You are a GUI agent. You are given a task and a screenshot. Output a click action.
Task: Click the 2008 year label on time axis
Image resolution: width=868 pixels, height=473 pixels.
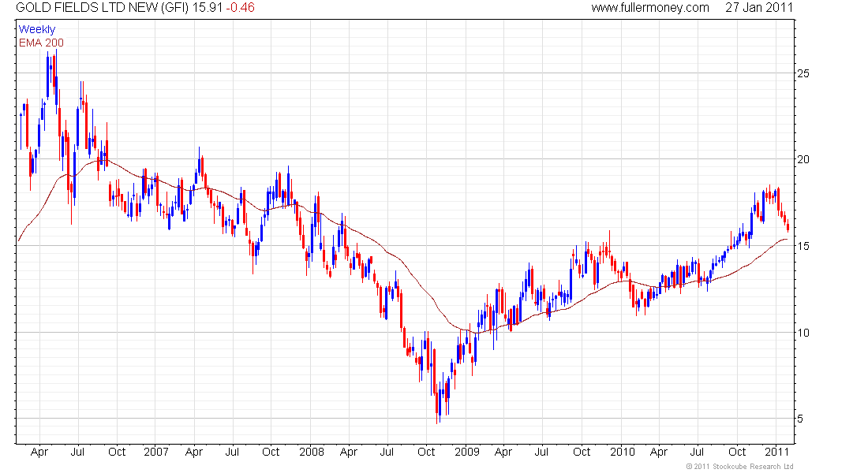311,453
